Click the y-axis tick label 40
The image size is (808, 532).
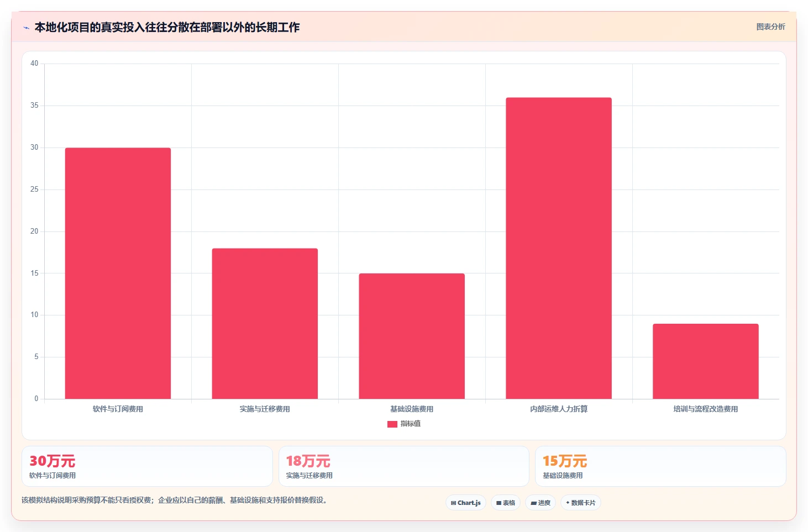point(34,64)
